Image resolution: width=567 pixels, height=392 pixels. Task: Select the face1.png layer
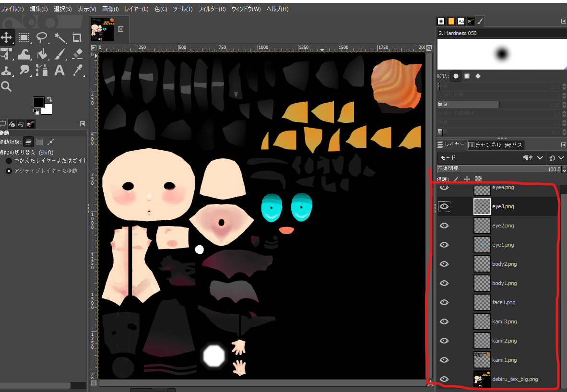pos(497,302)
